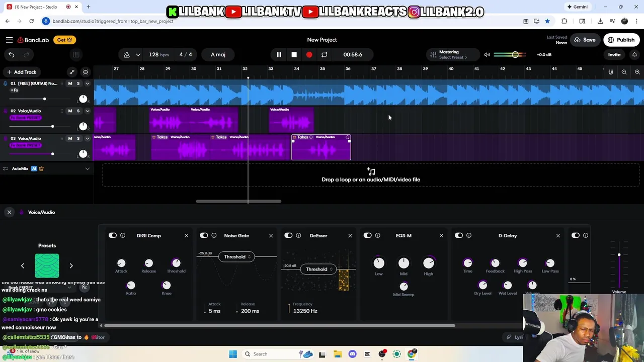Image resolution: width=644 pixels, height=362 pixels.
Task: Open metronome options dropdown arrow
Action: coord(138,54)
